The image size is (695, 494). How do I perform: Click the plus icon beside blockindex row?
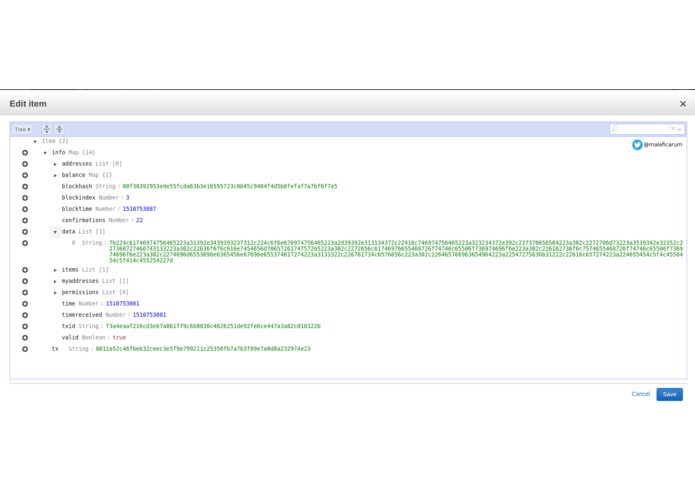[25, 198]
